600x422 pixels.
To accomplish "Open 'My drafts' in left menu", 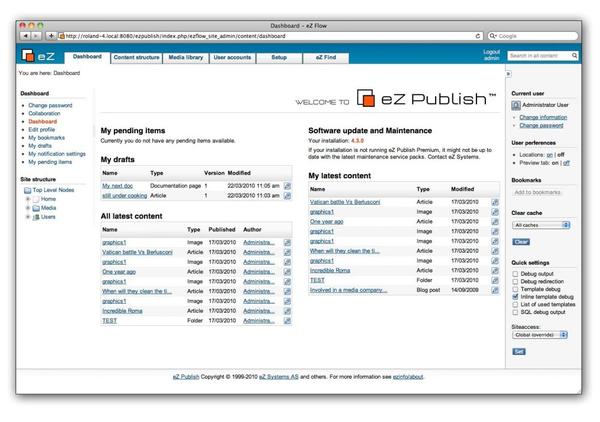I will 40,146.
